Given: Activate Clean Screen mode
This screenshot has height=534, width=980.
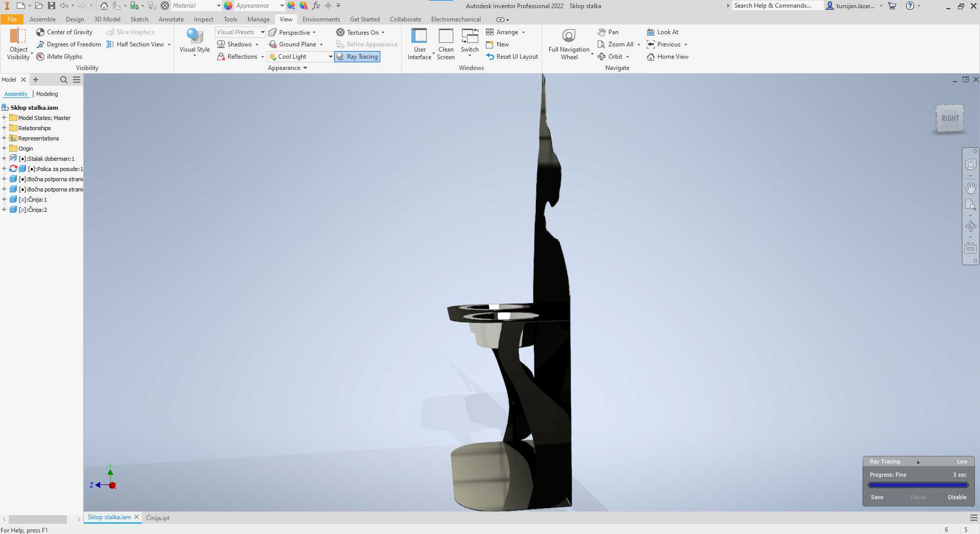Looking at the screenshot, I should point(446,44).
